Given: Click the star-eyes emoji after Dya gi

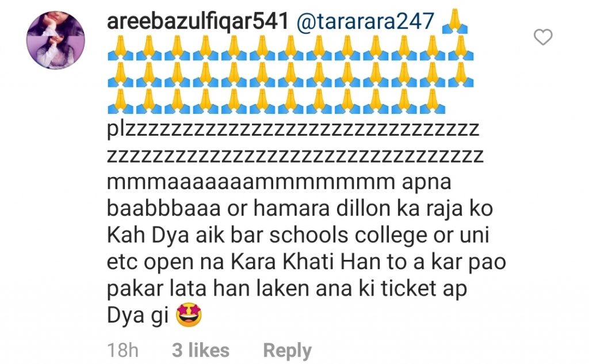Looking at the screenshot, I should coord(189,315).
